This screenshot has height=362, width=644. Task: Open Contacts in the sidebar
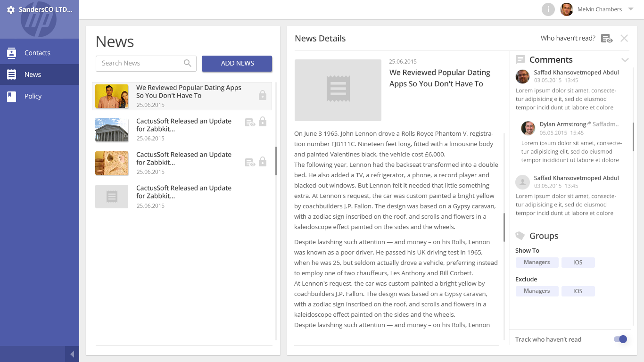[x=37, y=53]
